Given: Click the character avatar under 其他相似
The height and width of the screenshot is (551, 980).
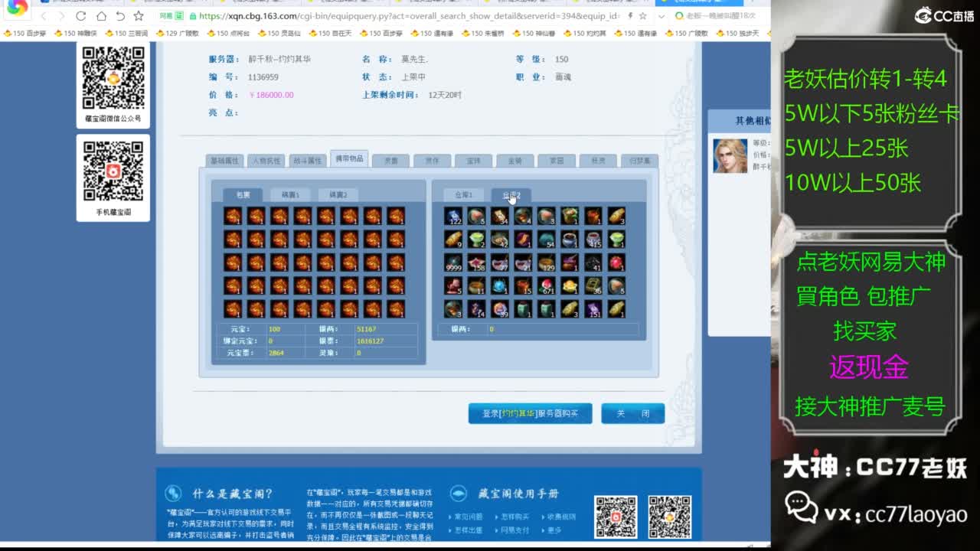Looking at the screenshot, I should click(x=730, y=155).
